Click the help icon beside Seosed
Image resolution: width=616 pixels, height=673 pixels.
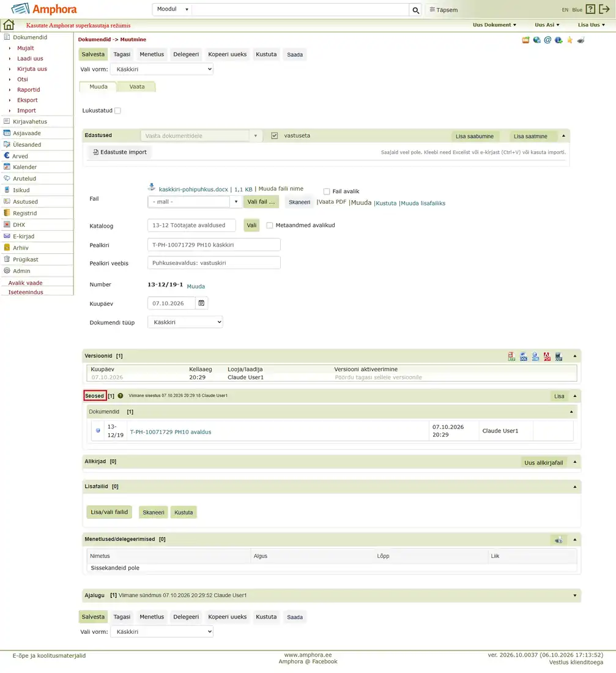pos(121,396)
